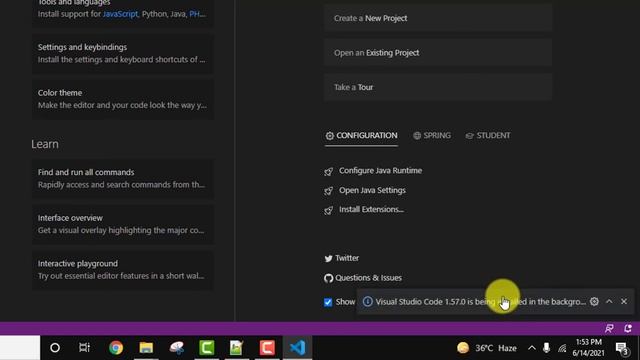Click the info icon in update notification
Screen dimensions: 640x360
pos(368,302)
